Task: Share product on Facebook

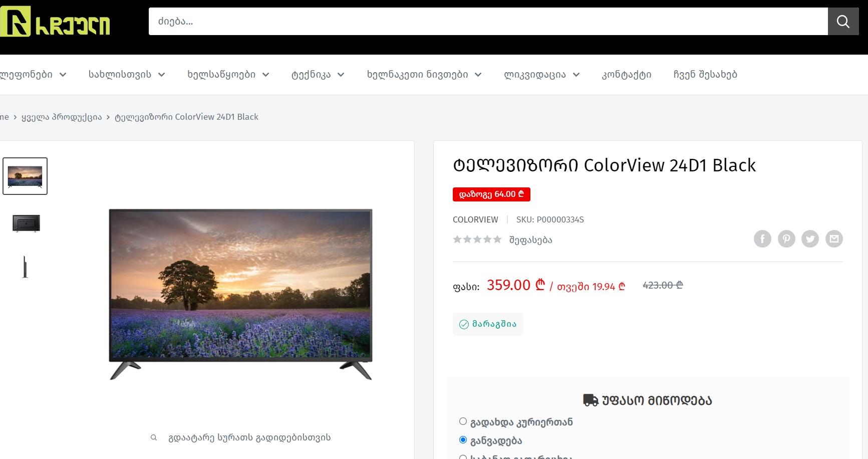Action: 762,239
